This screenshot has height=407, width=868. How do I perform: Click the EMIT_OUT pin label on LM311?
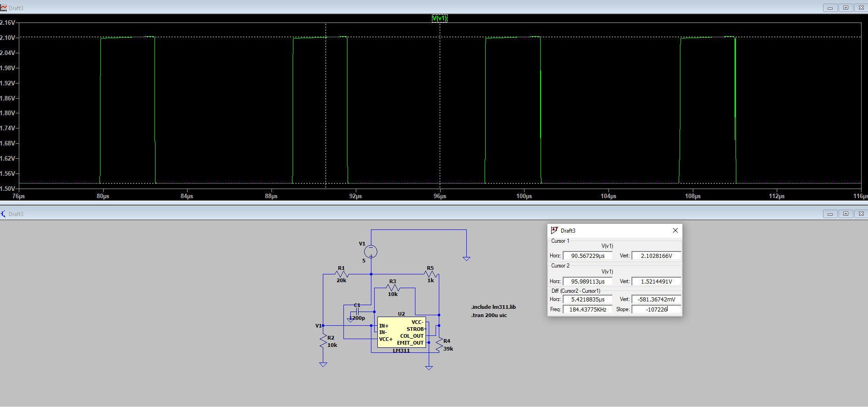410,343
